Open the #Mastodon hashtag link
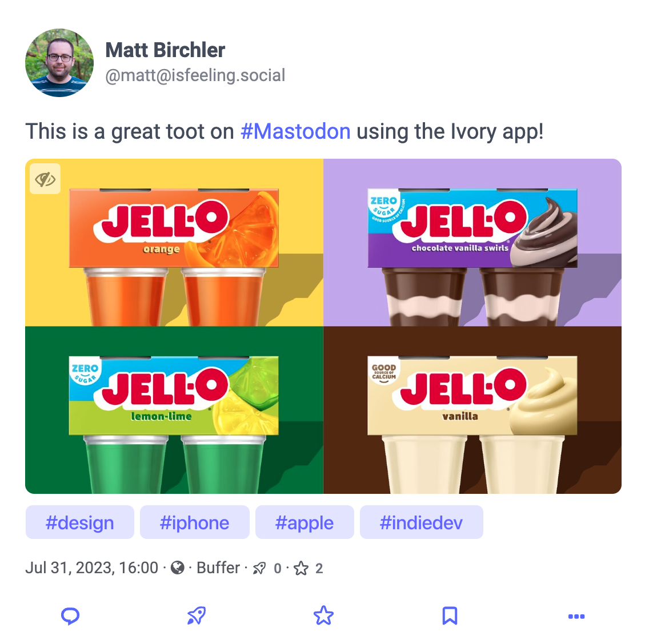The width and height of the screenshot is (649, 644). pos(295,131)
